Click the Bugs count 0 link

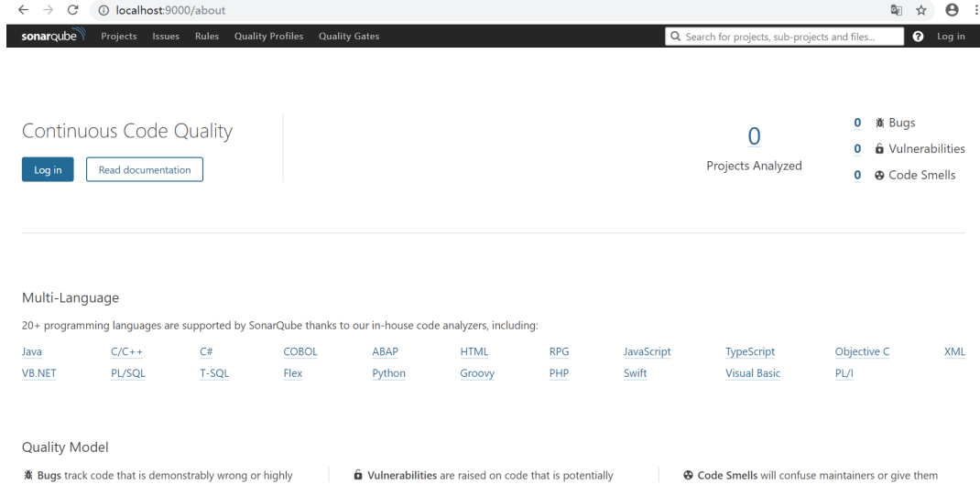(x=857, y=123)
